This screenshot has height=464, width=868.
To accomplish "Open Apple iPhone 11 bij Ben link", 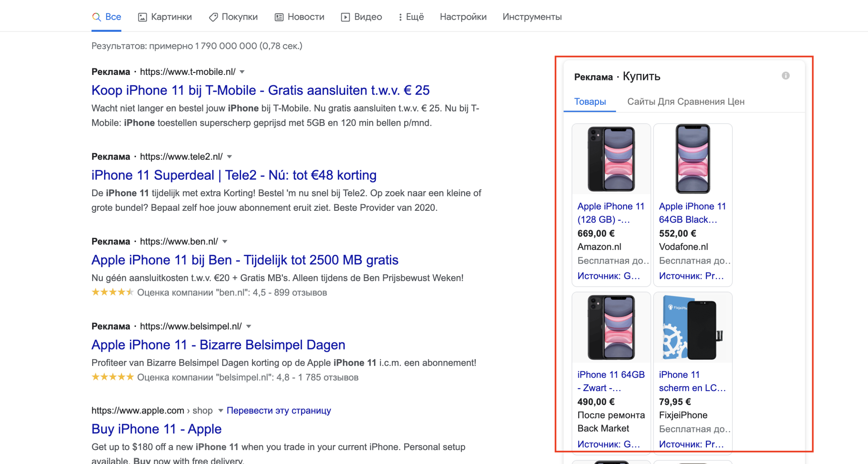I will (x=245, y=260).
